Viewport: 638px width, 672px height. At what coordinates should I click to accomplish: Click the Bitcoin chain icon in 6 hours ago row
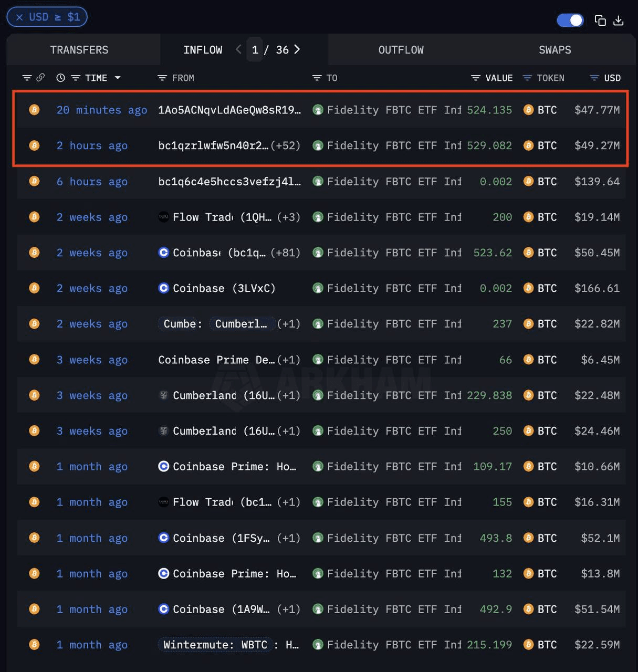coord(34,181)
